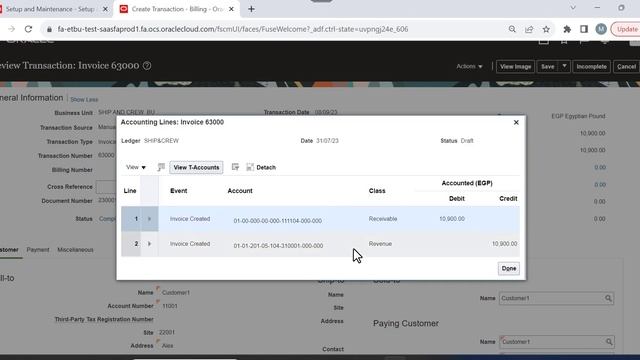Click the share page icon in address bar
Image resolution: width=640 pixels, height=360 pixels.
pyautogui.click(x=529, y=29)
